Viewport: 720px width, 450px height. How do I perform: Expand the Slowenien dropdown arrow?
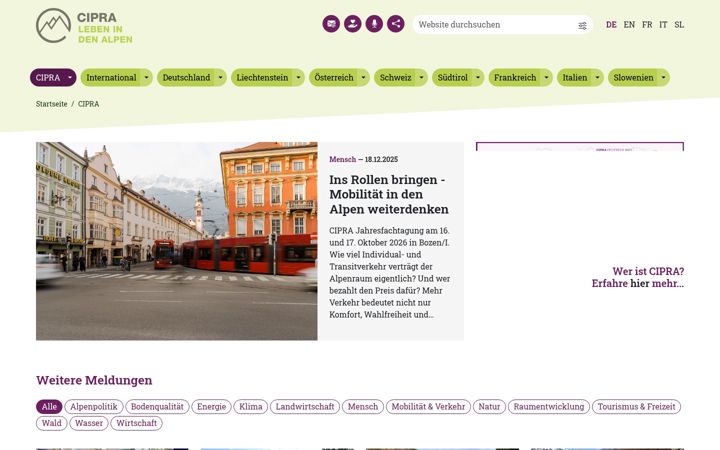point(664,78)
